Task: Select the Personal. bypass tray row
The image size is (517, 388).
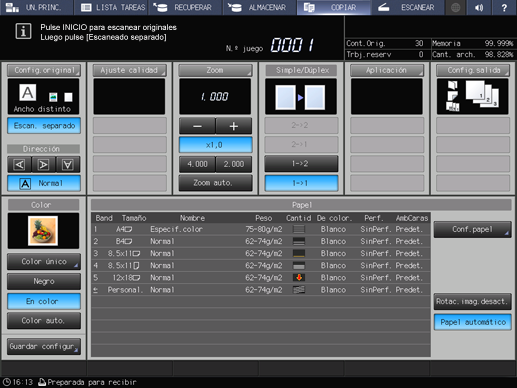Action: pos(261,290)
